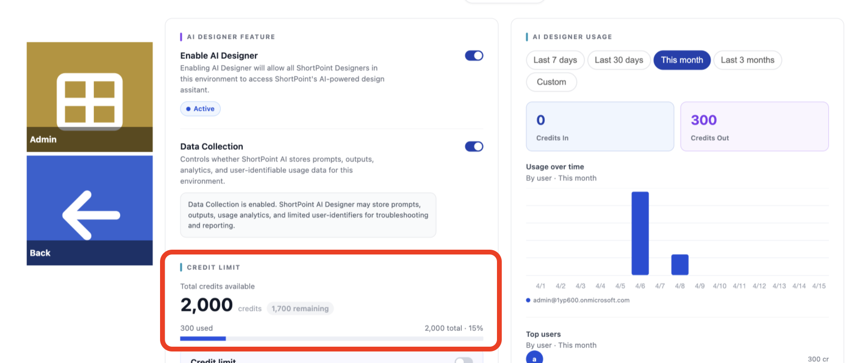Click the AI DESIGNER USAGE section header

[572, 37]
